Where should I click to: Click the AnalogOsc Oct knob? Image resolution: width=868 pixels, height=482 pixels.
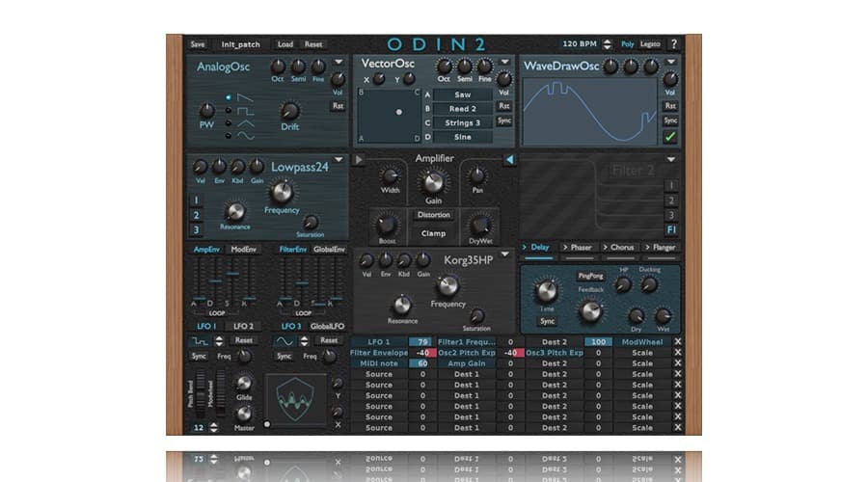pos(278,67)
